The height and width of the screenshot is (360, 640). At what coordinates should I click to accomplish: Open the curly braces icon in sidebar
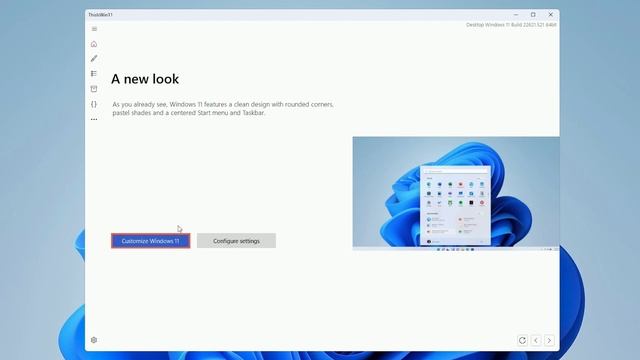click(x=94, y=104)
